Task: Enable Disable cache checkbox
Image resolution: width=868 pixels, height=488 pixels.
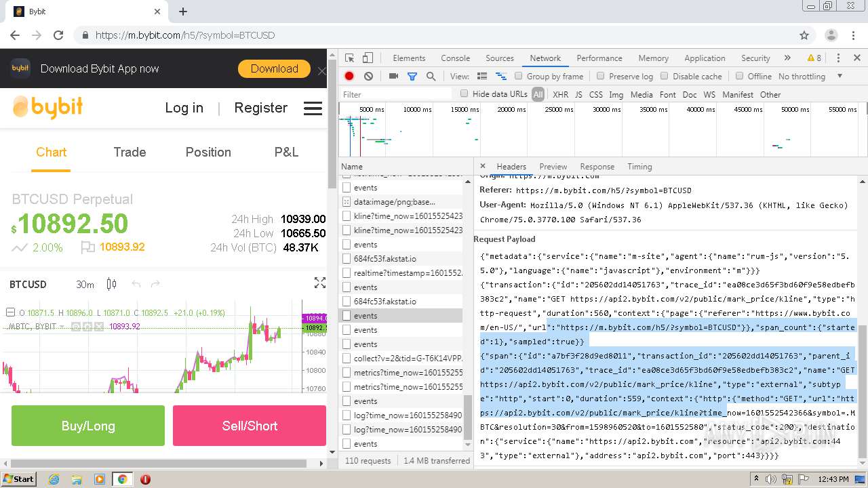Action: (665, 76)
